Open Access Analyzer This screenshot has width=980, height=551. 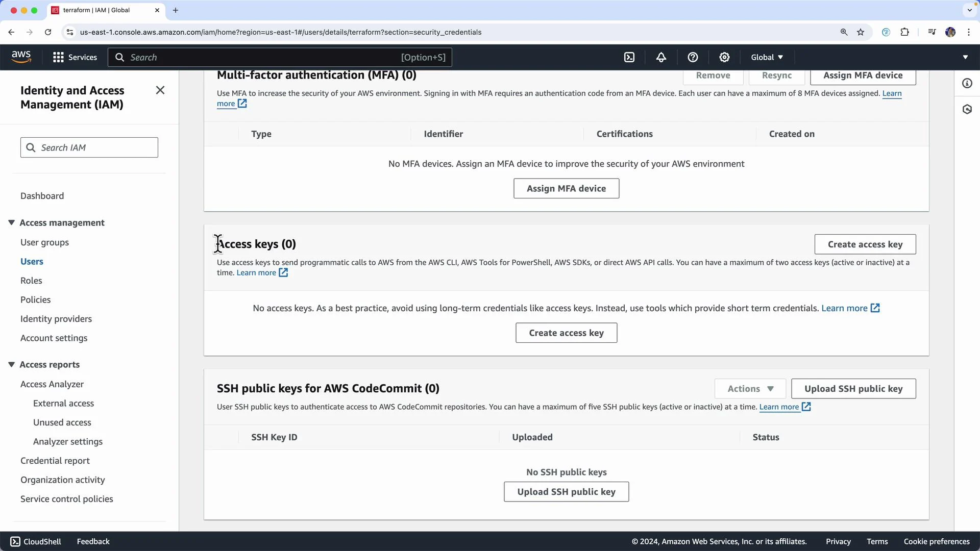tap(52, 384)
